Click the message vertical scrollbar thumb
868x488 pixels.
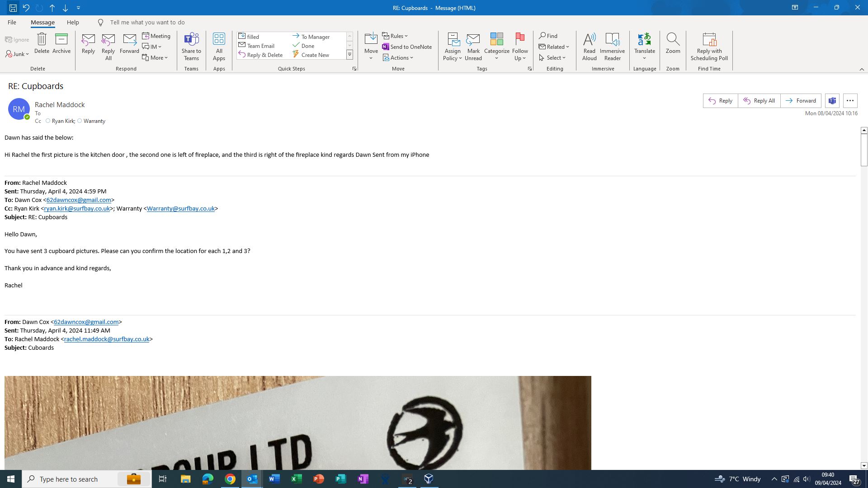click(x=863, y=149)
